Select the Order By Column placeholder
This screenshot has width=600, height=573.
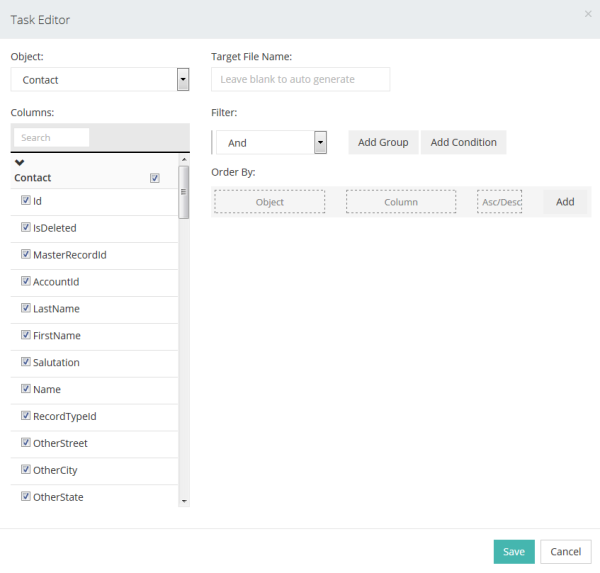click(400, 202)
